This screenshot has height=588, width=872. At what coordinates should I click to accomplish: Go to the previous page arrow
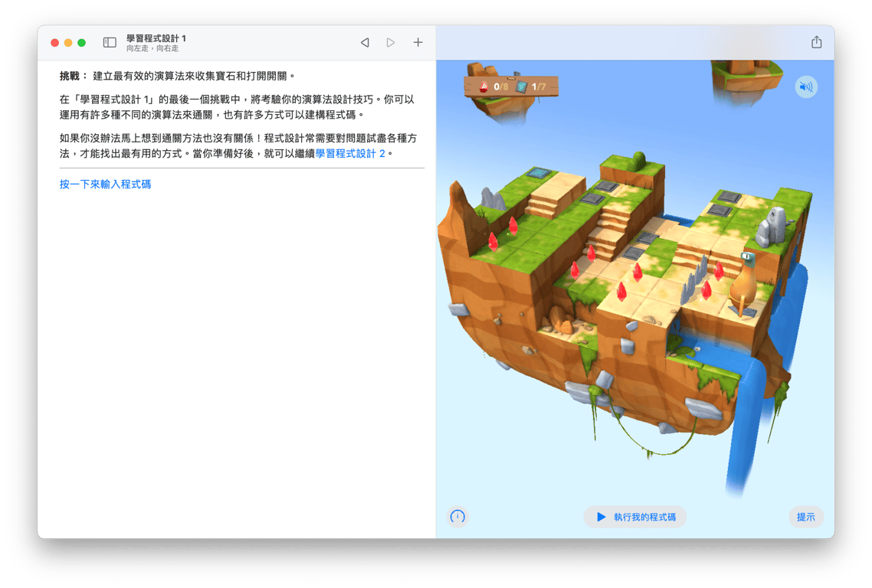[365, 43]
